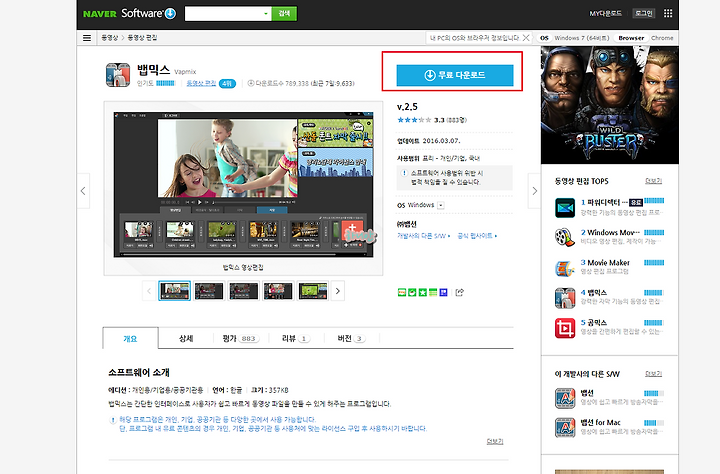This screenshot has width=720, height=474.
Task: Click the popularity bar next to 인기도
Action: point(165,83)
